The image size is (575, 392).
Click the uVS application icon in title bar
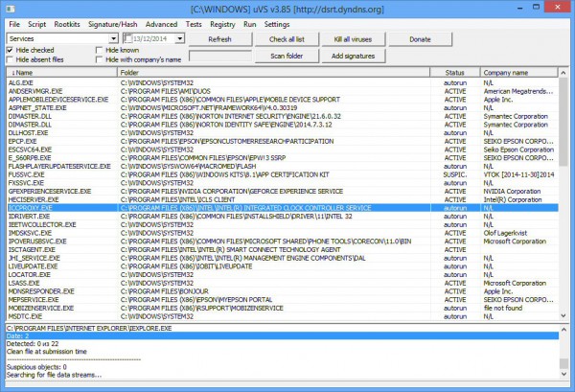coord(11,9)
